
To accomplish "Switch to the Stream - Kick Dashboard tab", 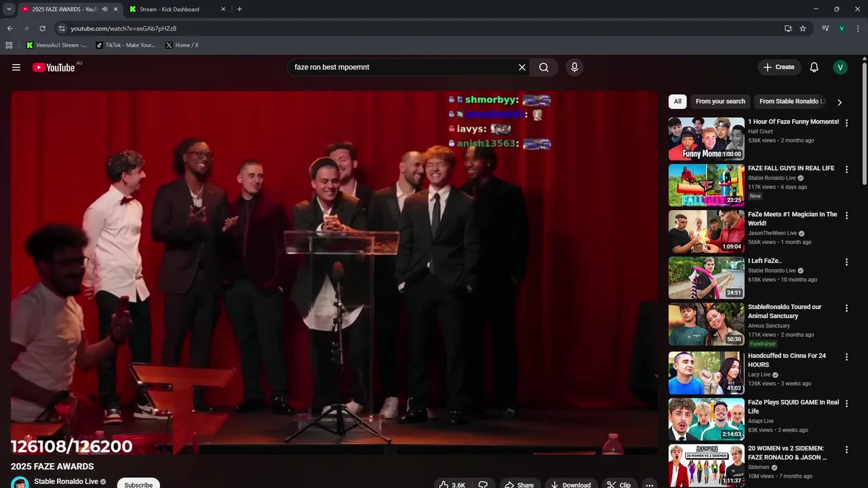I will point(170,9).
